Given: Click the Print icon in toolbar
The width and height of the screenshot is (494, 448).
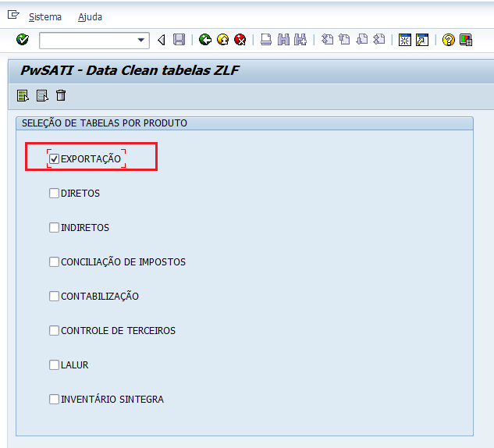Looking at the screenshot, I should (266, 40).
